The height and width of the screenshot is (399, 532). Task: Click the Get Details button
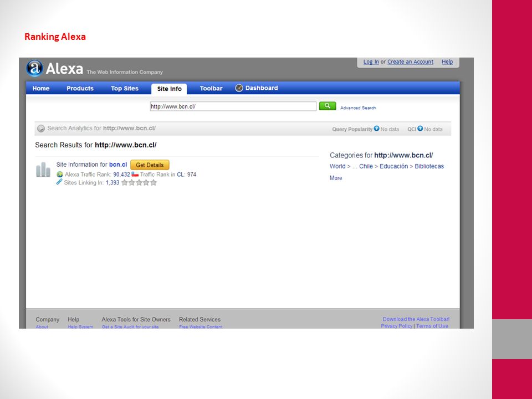pos(150,165)
